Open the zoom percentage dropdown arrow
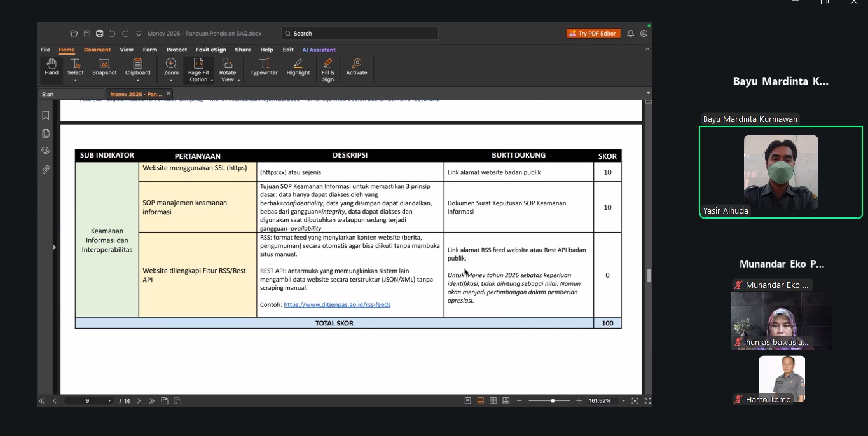Screen dimensions: 868x436 (624, 401)
